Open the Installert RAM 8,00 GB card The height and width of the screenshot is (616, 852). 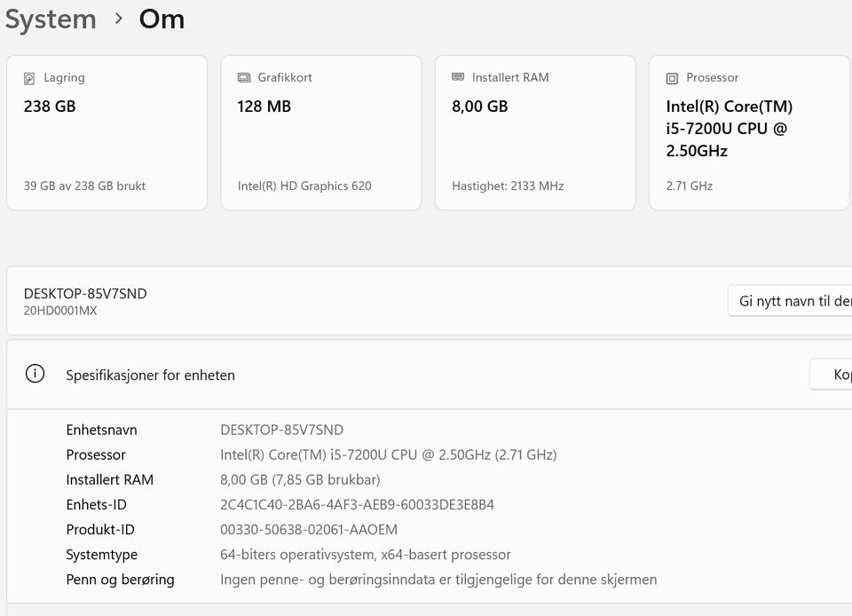coord(534,133)
